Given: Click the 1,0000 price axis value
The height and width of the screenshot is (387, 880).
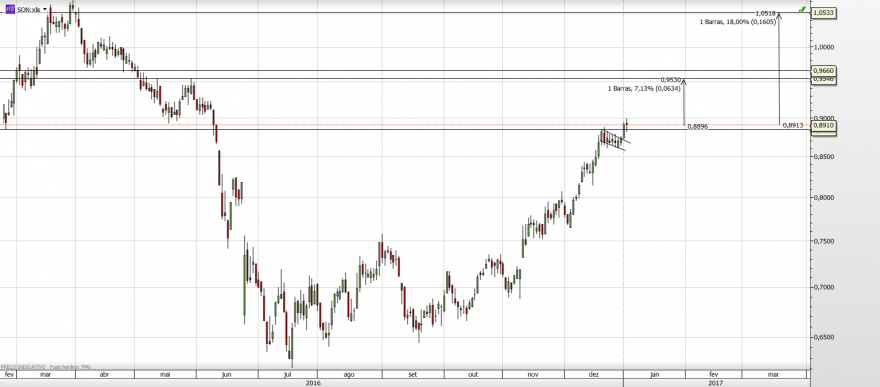Looking at the screenshot, I should tap(824, 47).
